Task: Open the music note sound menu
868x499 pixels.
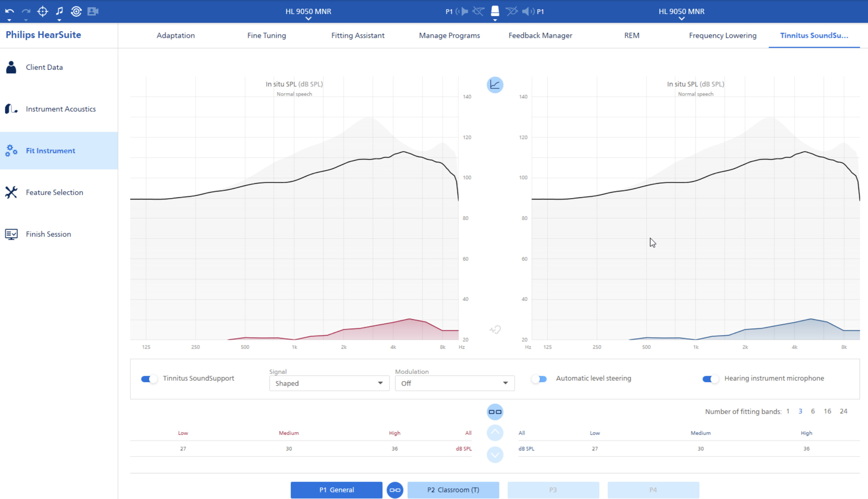Action: pyautogui.click(x=60, y=11)
